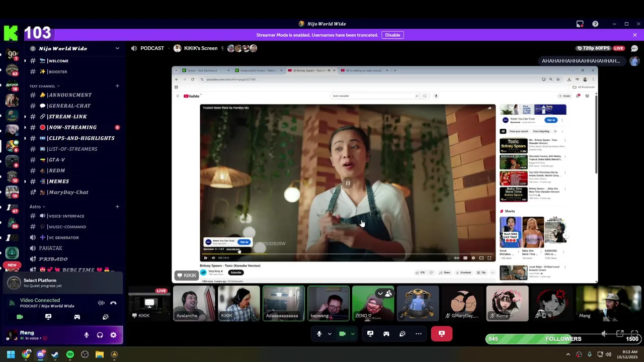Mute microphone in the bottom call controls
Viewport: 644px width, 362px height.
pyautogui.click(x=319, y=333)
